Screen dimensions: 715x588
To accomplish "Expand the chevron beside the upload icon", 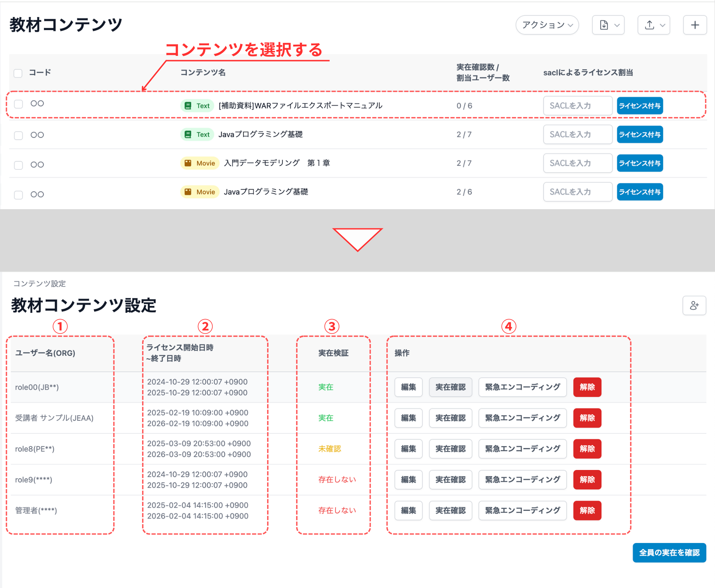I will coord(663,25).
